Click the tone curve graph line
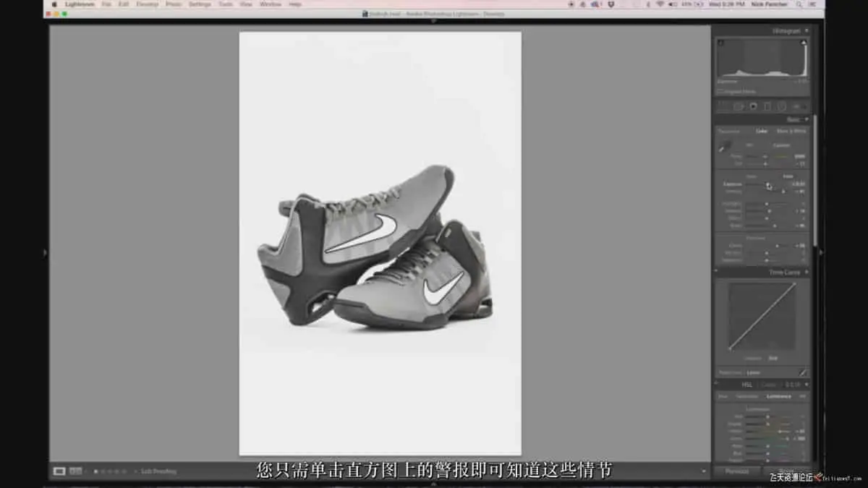This screenshot has height=488, width=868. point(762,316)
